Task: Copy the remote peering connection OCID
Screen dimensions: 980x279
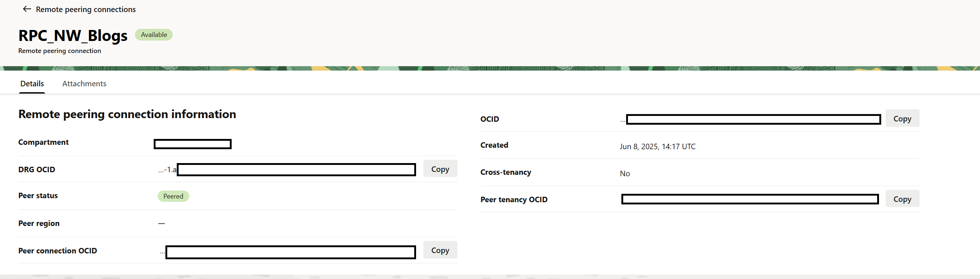Action: [902, 118]
